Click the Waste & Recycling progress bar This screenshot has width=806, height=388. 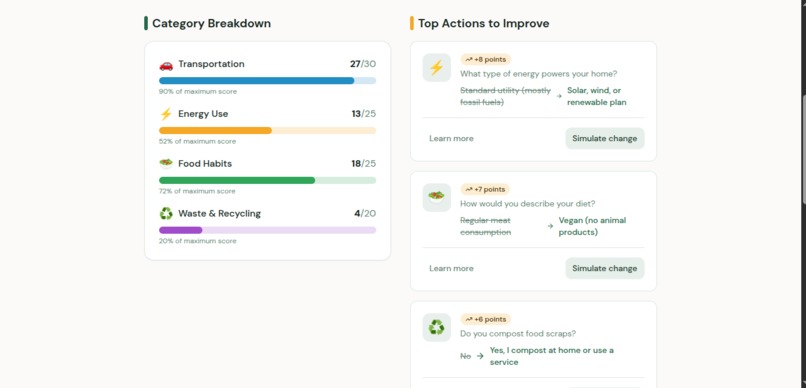pos(267,230)
